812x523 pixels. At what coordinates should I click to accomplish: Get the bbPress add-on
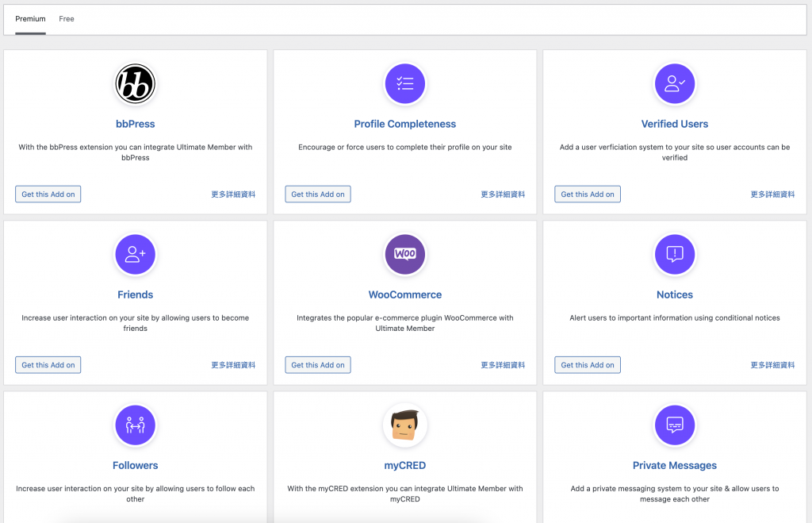tap(48, 194)
